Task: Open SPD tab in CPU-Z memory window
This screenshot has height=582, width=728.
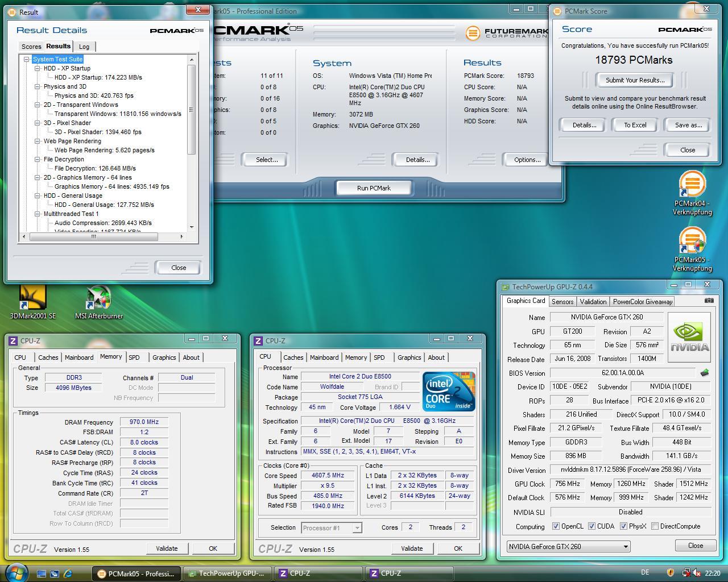Action: 134,357
